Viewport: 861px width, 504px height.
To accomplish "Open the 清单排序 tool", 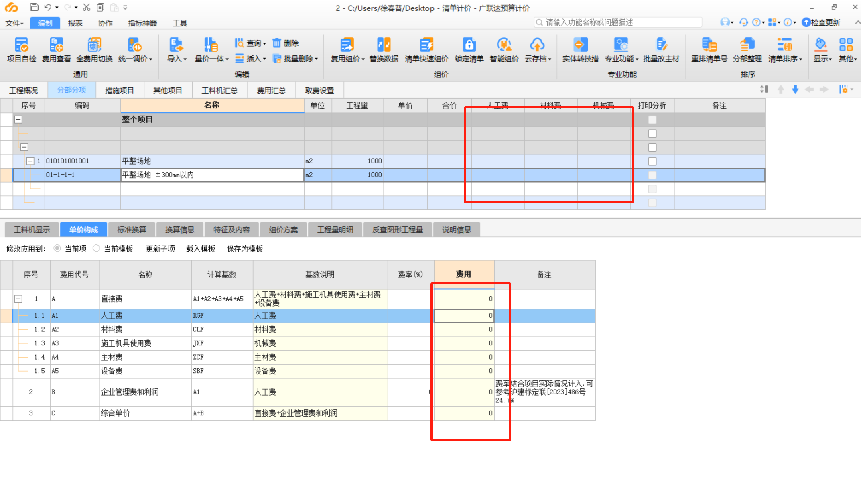I will pos(785,50).
